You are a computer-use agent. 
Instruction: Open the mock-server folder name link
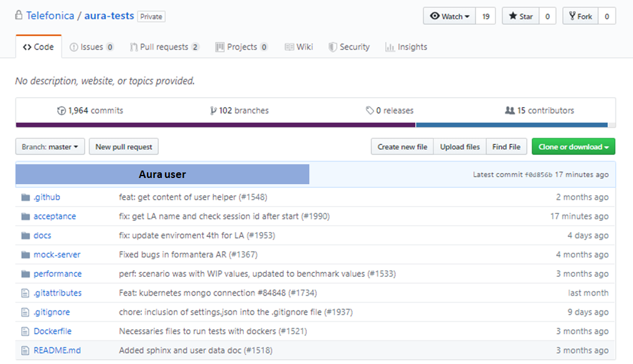(57, 254)
